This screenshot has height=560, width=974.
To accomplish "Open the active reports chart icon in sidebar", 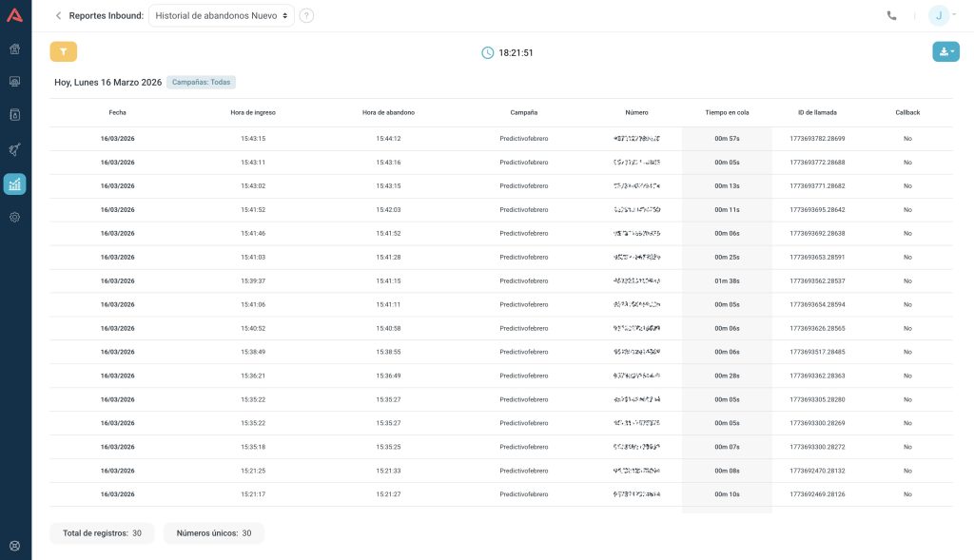I will click(x=15, y=184).
